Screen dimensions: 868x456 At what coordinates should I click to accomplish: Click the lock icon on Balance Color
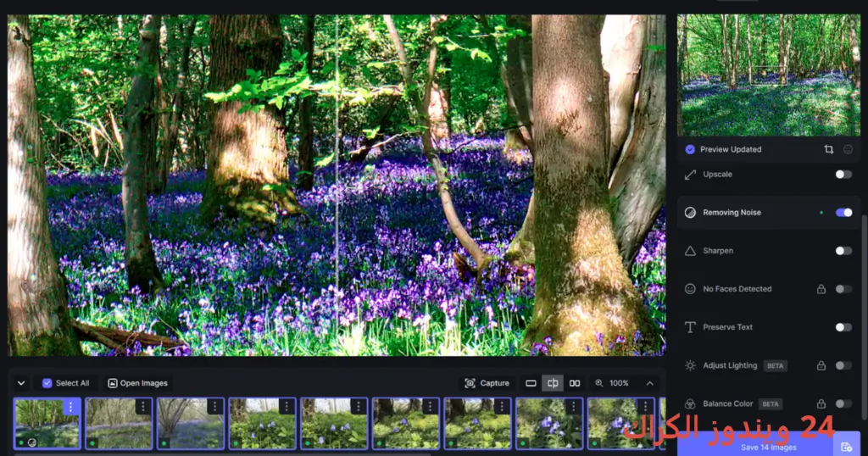click(x=821, y=404)
